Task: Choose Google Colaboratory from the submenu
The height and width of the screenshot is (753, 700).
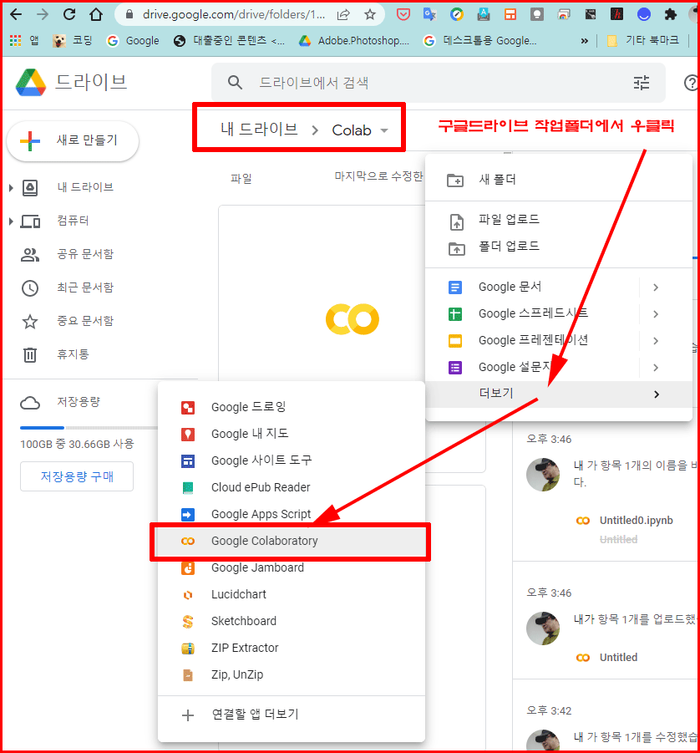Action: [291, 542]
